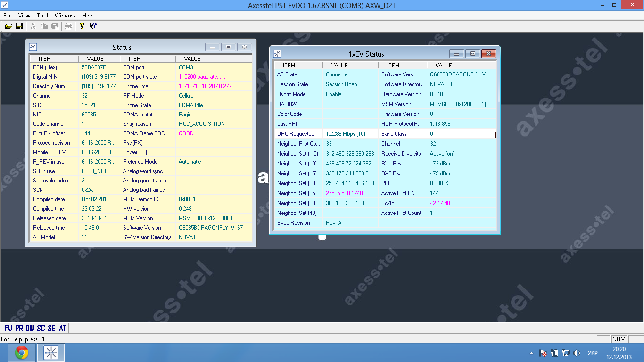Viewport: 644px width, 362px height.
Task: Open the Window menu
Action: click(65, 16)
